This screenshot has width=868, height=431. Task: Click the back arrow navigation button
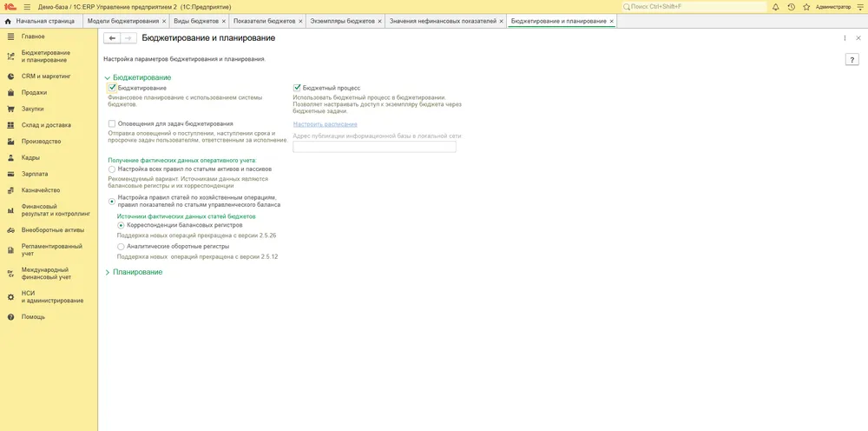112,38
